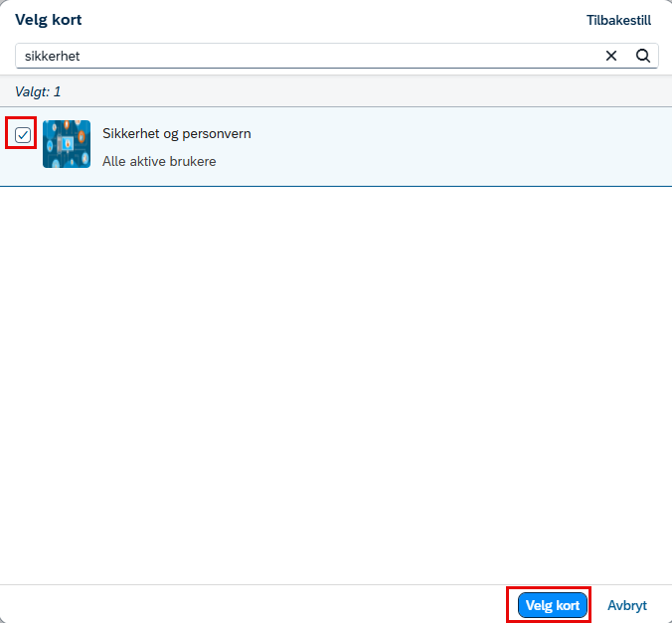Click the Alle aktive brukere subtitle

point(159,162)
